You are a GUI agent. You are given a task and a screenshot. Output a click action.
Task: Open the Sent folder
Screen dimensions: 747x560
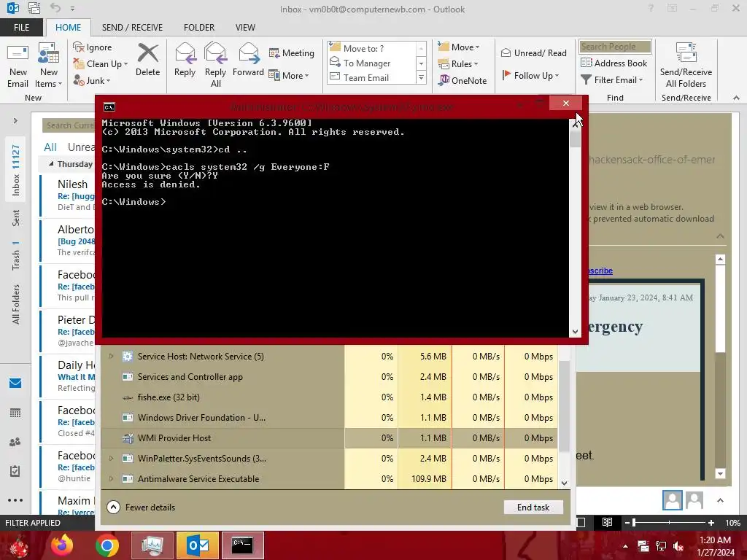tap(16, 218)
